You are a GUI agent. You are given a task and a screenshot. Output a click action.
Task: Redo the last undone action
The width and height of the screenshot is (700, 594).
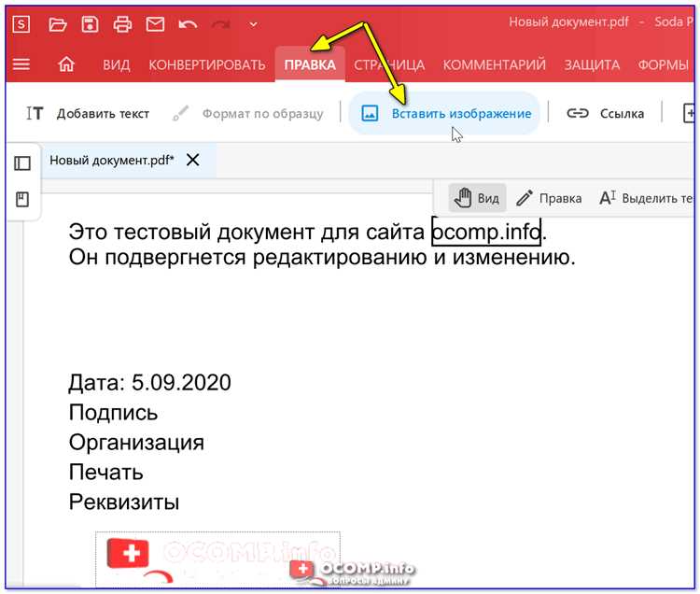pyautogui.click(x=220, y=24)
